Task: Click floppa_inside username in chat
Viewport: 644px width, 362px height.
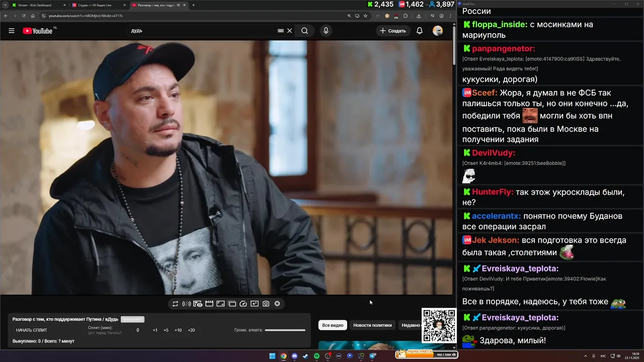Action: [x=499, y=24]
